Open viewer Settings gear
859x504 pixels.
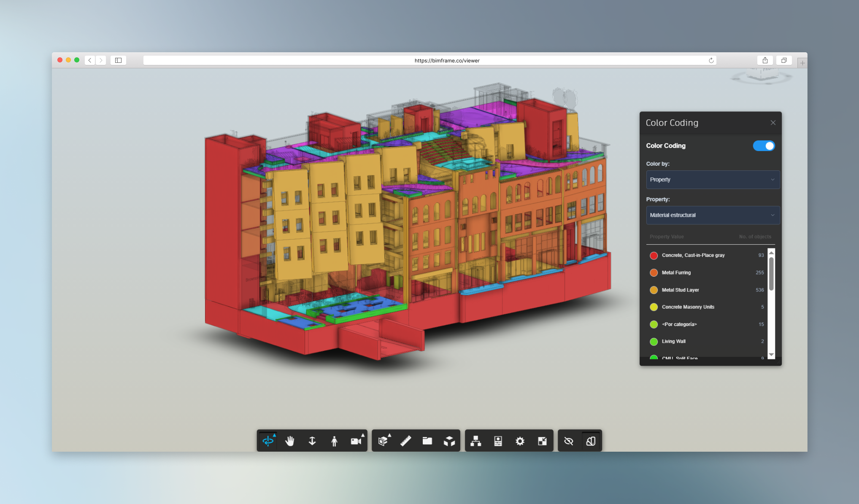tap(520, 441)
